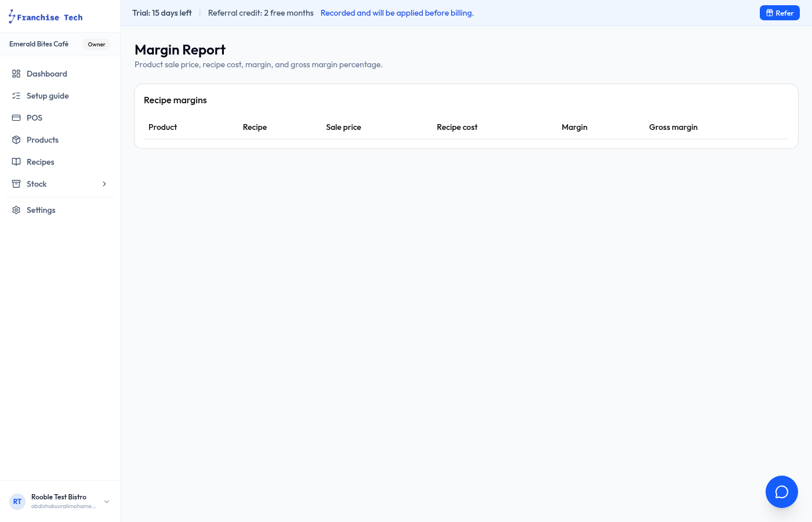Click the Products box icon

(x=16, y=140)
